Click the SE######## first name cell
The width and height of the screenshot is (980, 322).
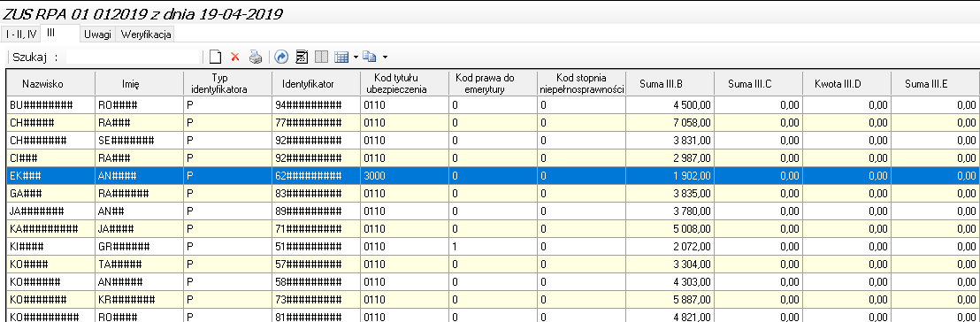[140, 141]
